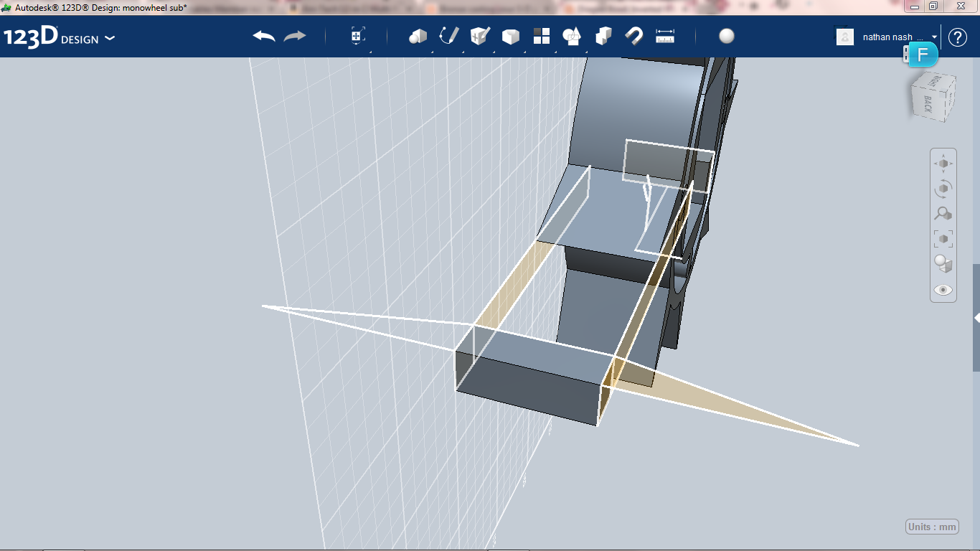Open the Help question mark
980x551 pixels.
click(958, 37)
